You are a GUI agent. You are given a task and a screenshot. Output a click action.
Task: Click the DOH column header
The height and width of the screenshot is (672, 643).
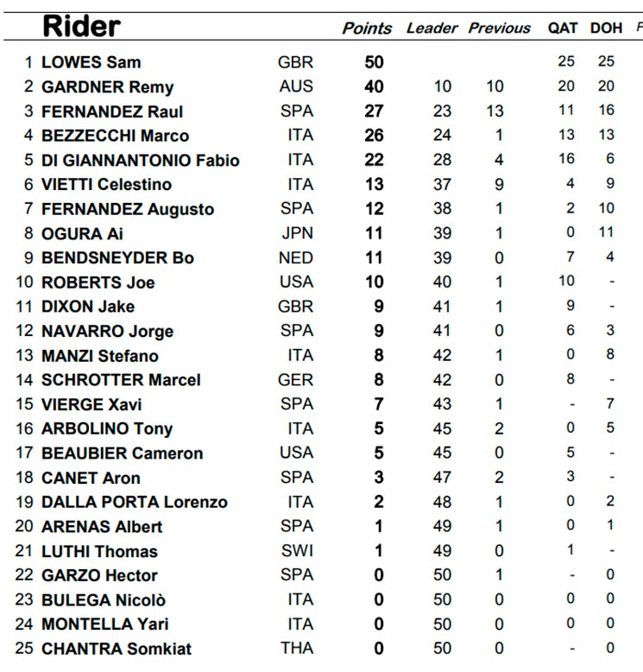(606, 29)
